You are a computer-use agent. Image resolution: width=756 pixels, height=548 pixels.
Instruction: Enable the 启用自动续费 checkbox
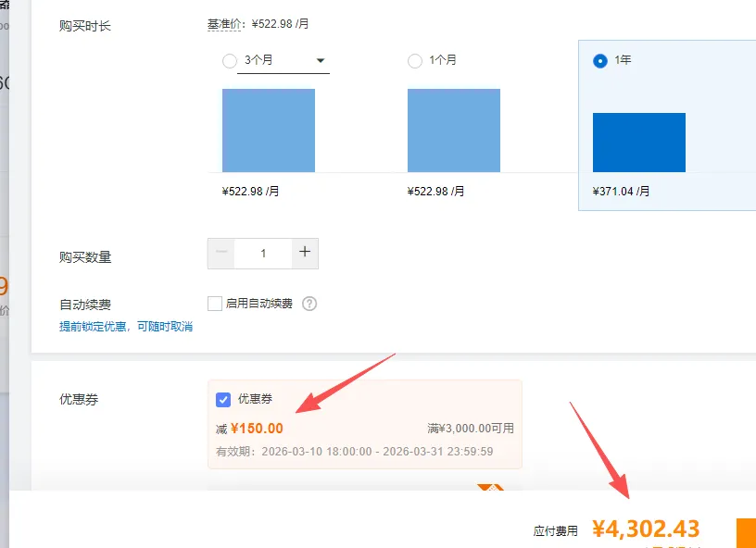215,304
